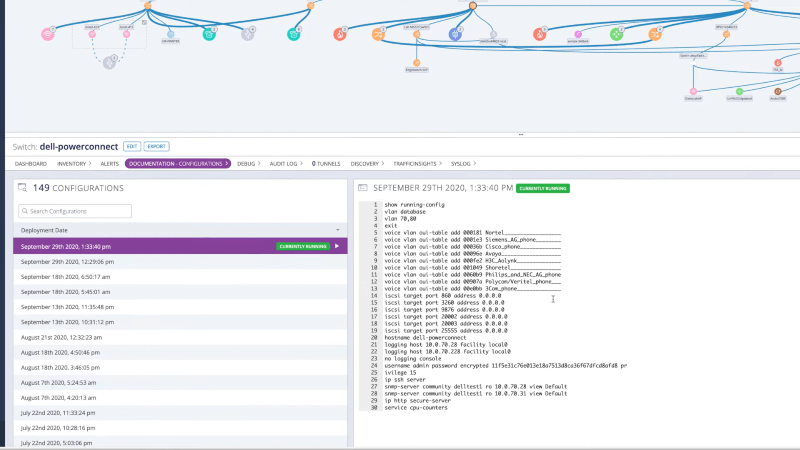Click the dell-powerconnect switch title
The height and width of the screenshot is (450, 800).
(x=79, y=146)
